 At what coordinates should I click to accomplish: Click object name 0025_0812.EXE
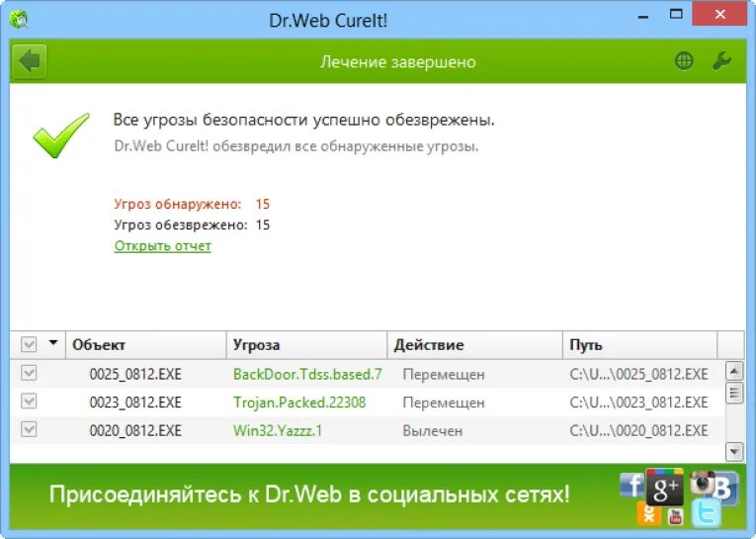point(135,375)
